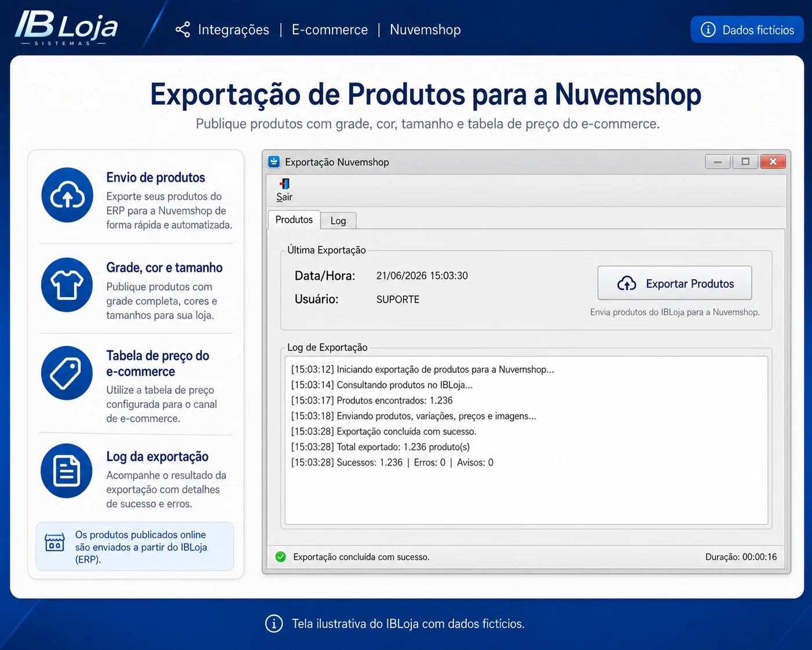The height and width of the screenshot is (650, 812).
Task: Click the Exportar Produtos button
Action: 675,283
